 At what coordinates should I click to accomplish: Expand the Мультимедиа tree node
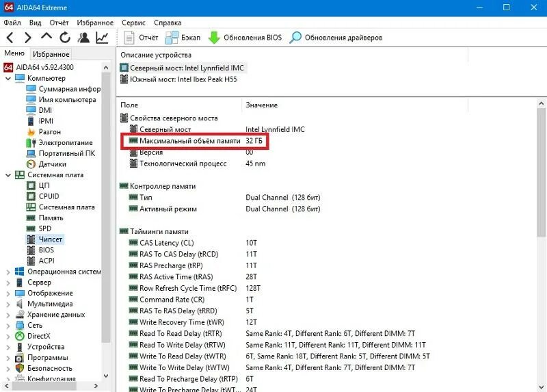point(8,304)
